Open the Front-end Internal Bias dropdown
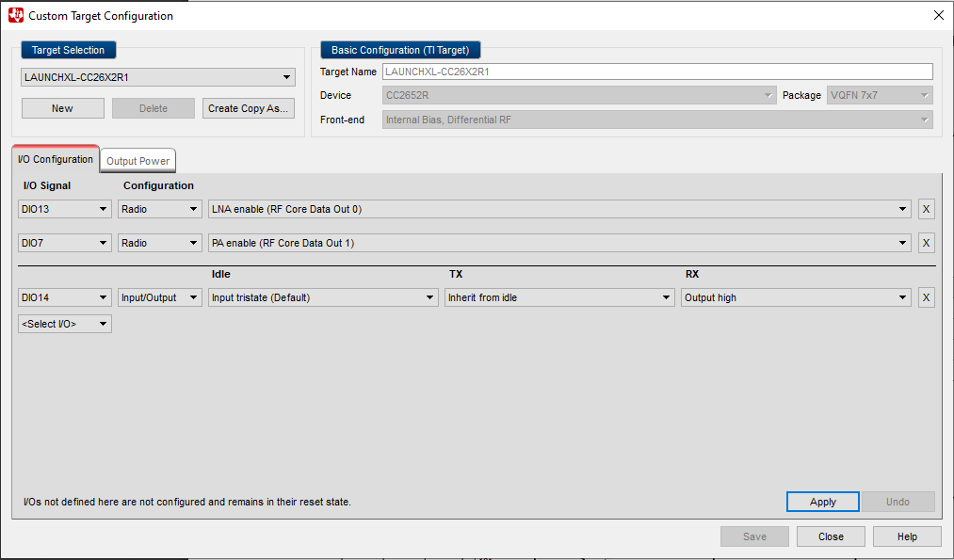The height and width of the screenshot is (560, 954). click(x=657, y=120)
